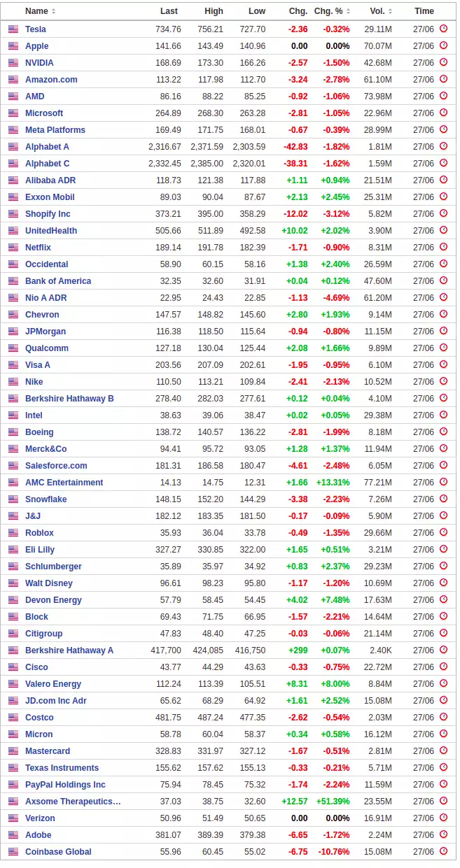Click the red clock icon in Cisco row

(x=443, y=667)
